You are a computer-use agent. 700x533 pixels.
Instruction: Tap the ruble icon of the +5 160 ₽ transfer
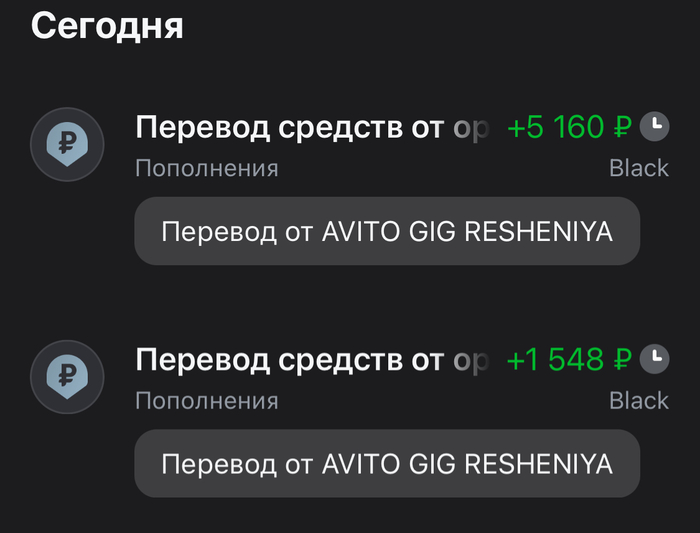coord(67,144)
